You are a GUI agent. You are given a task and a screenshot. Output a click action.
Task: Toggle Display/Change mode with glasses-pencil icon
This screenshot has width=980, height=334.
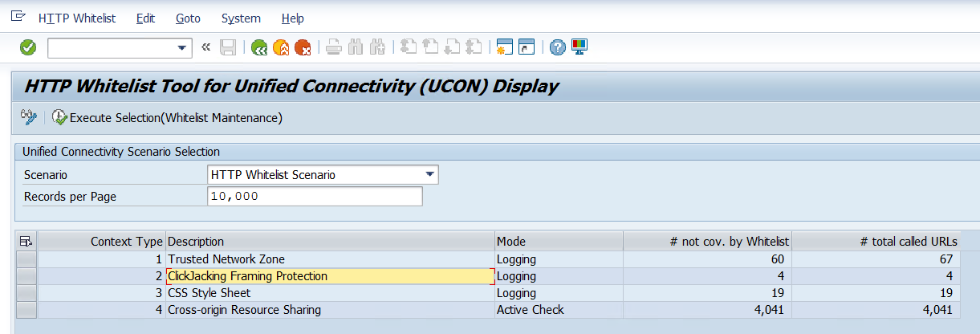coord(29,118)
